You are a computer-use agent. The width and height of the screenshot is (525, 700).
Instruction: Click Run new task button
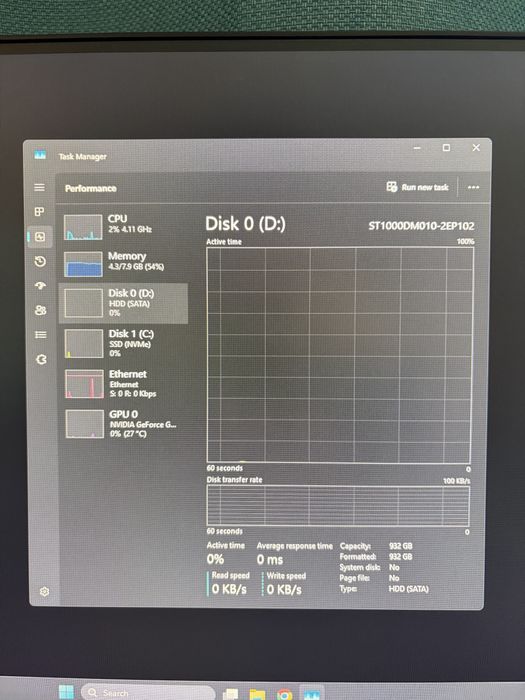(x=417, y=187)
